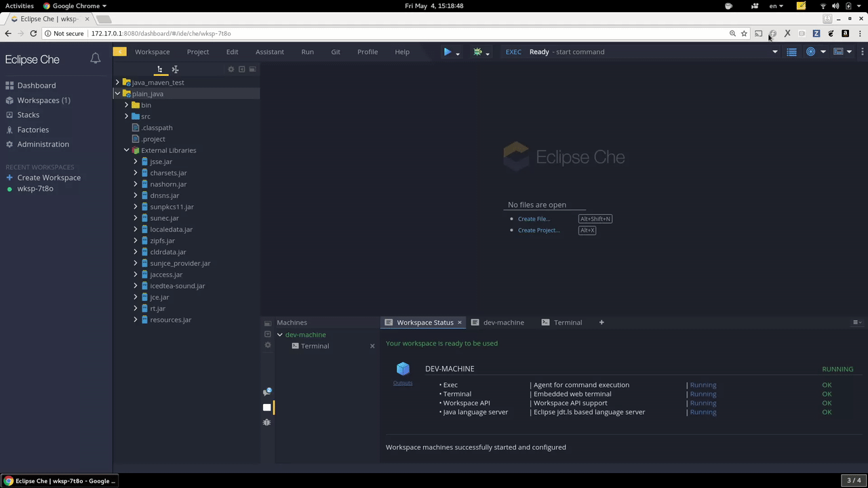Click the plus icon to add terminal
868x488 pixels.
(x=601, y=323)
